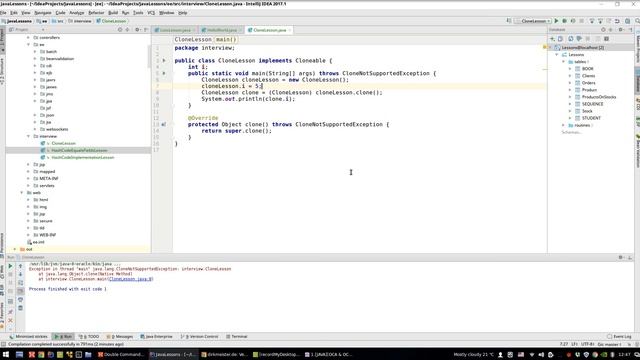Click the pin tab icon in Run panel

click(x=11, y=312)
